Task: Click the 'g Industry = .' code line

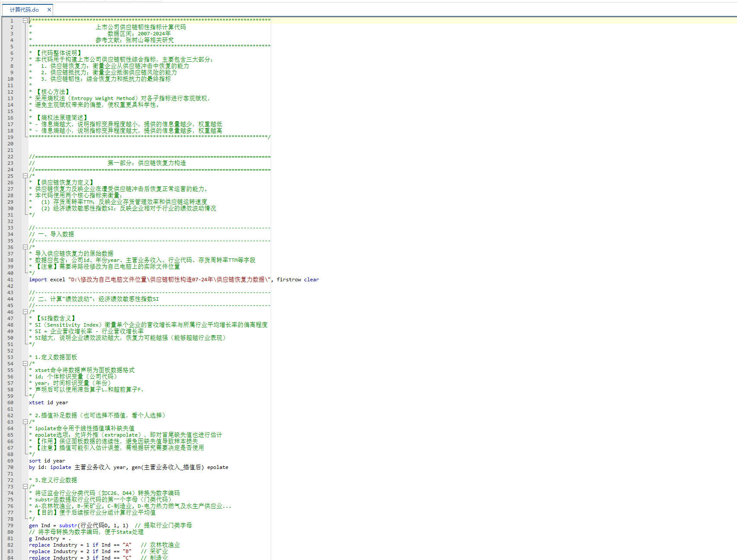Action: click(50, 538)
